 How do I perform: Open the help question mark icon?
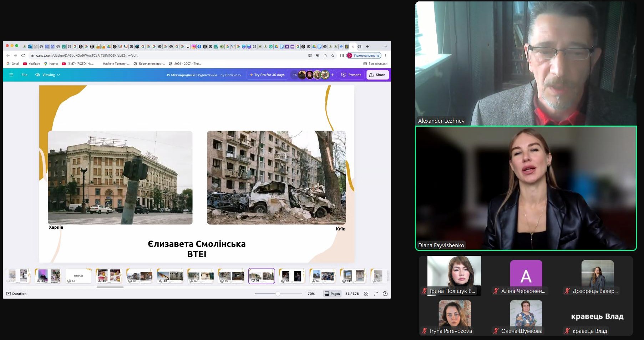click(x=385, y=294)
